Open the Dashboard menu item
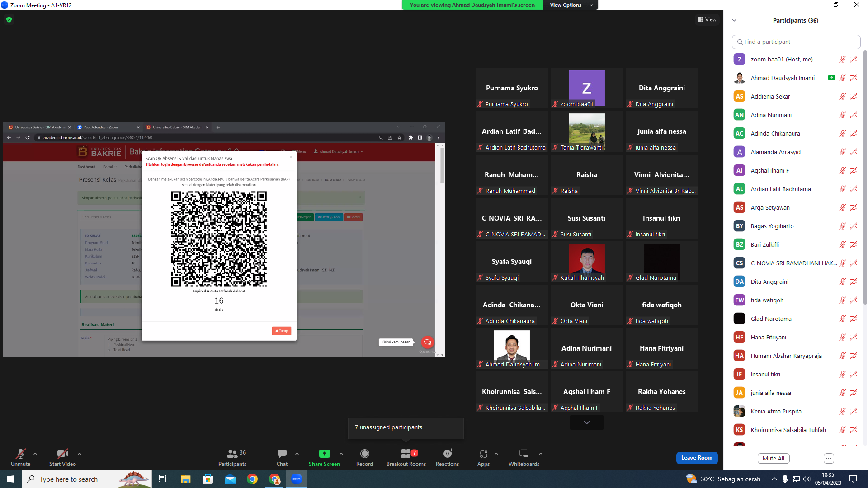This screenshot has width=868, height=488. [86, 167]
